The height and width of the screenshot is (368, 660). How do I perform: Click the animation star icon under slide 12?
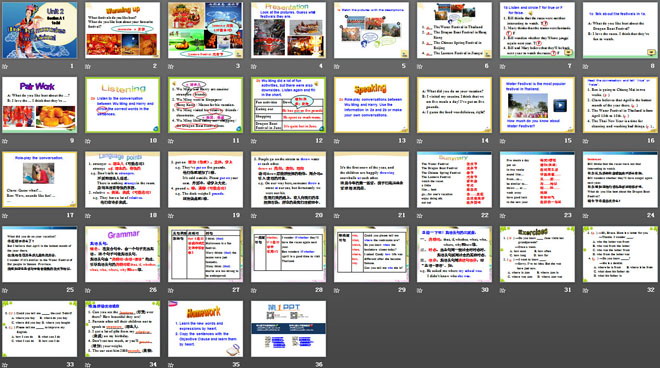254,141
